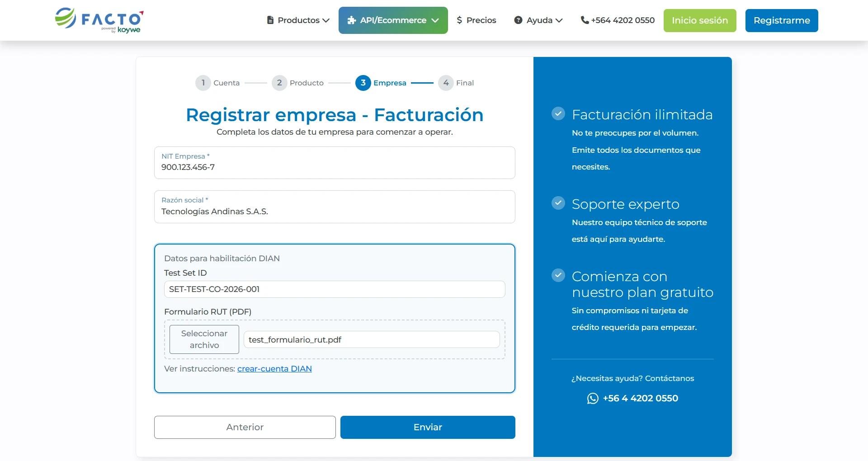868x461 pixels.
Task: Go to step 2 Producto
Action: 297,83
